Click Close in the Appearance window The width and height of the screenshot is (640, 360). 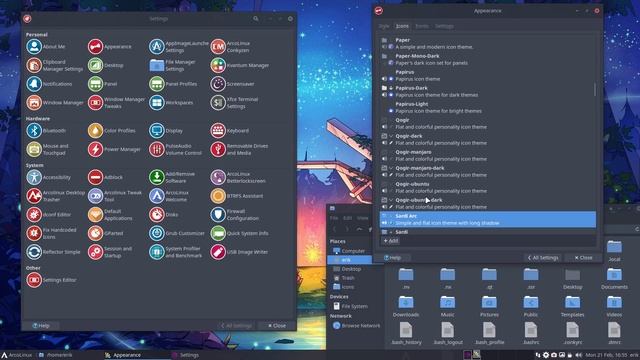coord(584,258)
